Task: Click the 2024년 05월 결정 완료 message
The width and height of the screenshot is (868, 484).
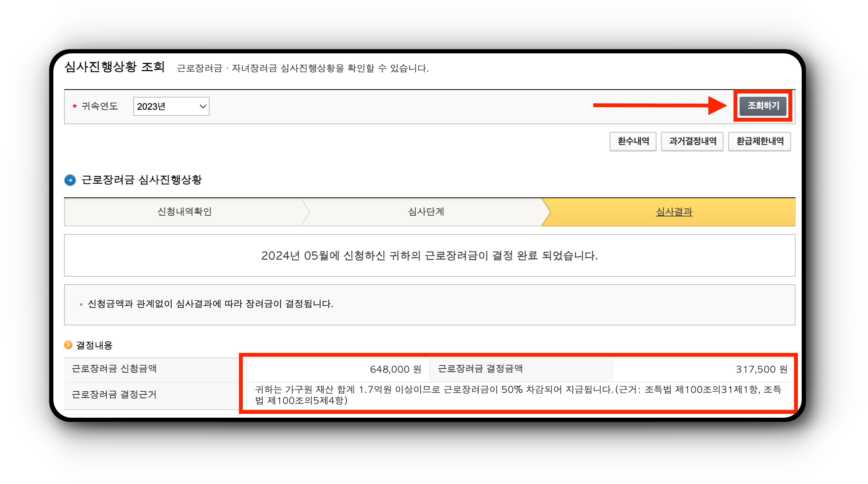Action: (x=429, y=256)
